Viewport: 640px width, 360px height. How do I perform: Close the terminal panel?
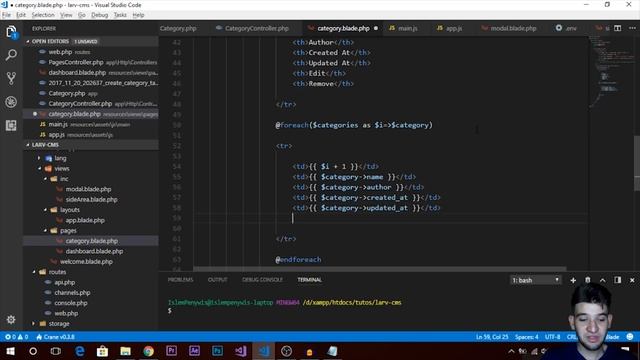632,280
